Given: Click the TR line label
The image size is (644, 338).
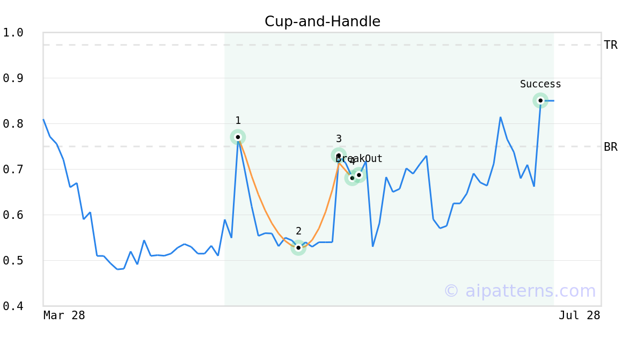Looking at the screenshot, I should tap(611, 45).
